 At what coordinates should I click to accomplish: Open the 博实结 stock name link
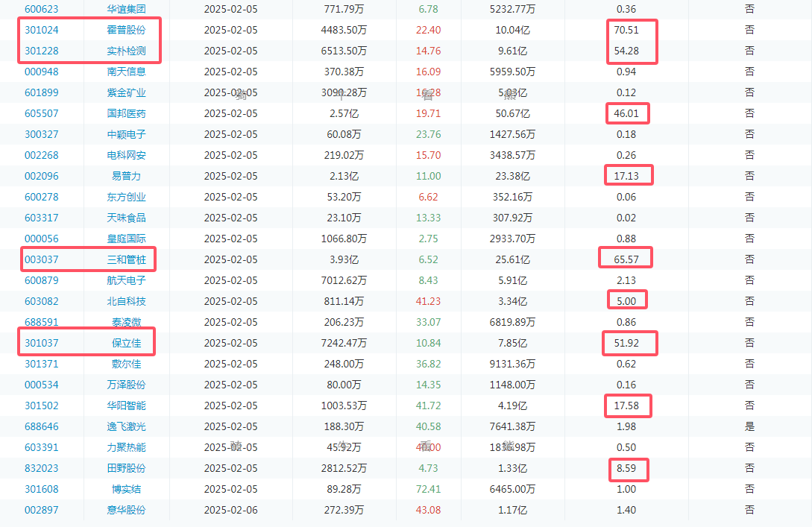click(126, 489)
